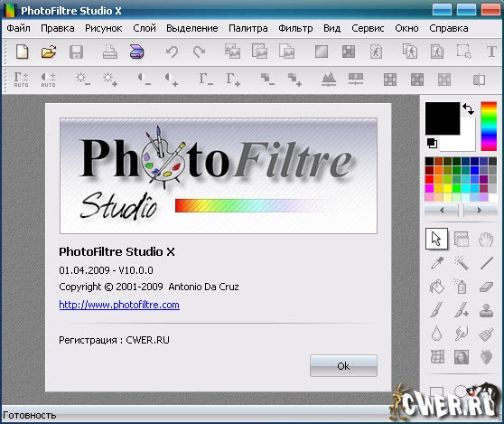Show previous palette colors with left arrow
Image resolution: width=504 pixels, height=424 pixels.
(442, 211)
